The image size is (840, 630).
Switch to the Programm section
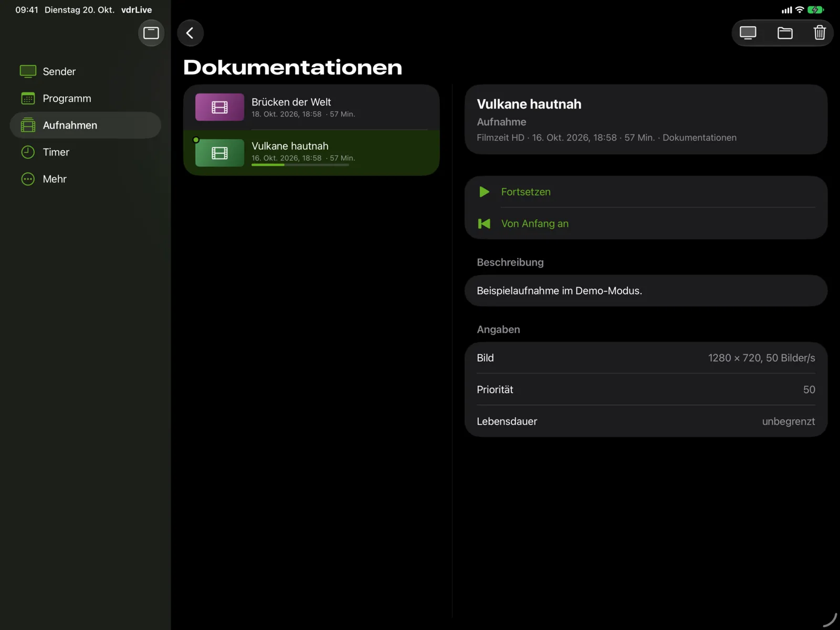tap(85, 98)
